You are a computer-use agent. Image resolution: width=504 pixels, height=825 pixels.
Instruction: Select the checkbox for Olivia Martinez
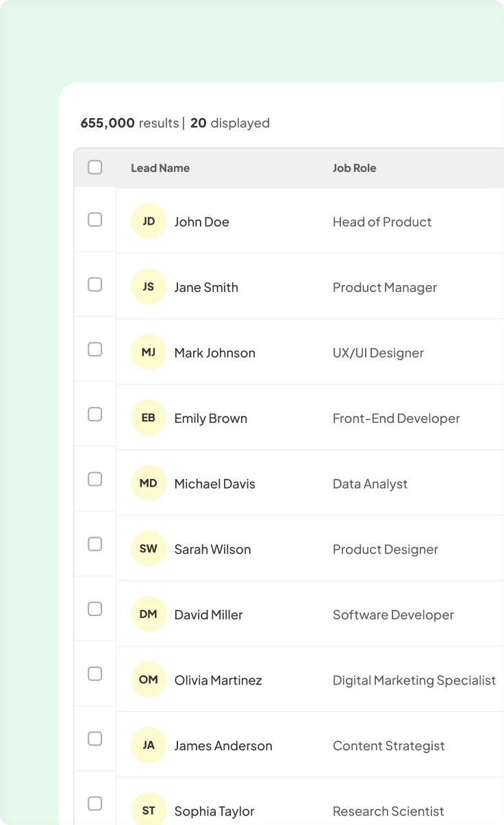[95, 674]
